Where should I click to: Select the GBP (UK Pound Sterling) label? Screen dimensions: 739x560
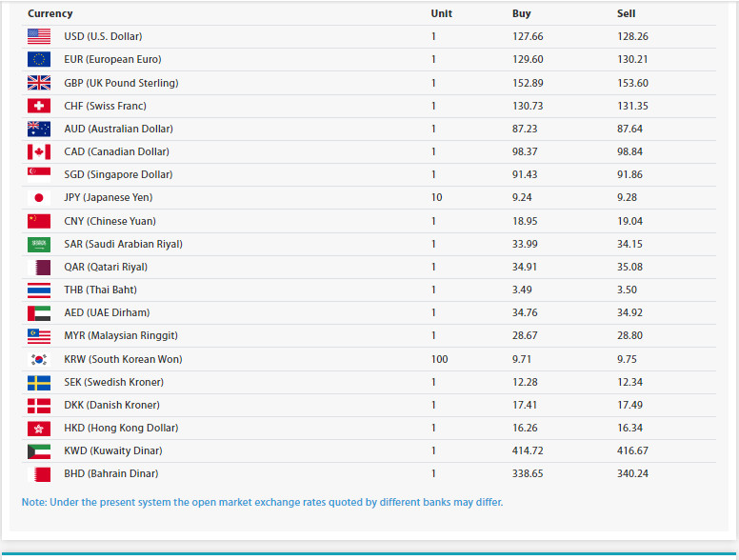(121, 83)
